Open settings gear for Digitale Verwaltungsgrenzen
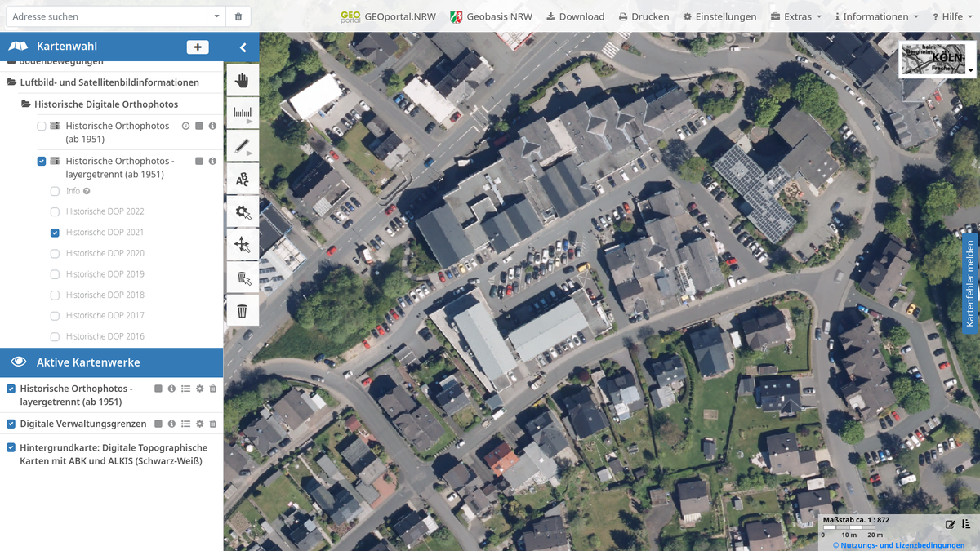Screen dimensions: 980x551 tap(199, 424)
